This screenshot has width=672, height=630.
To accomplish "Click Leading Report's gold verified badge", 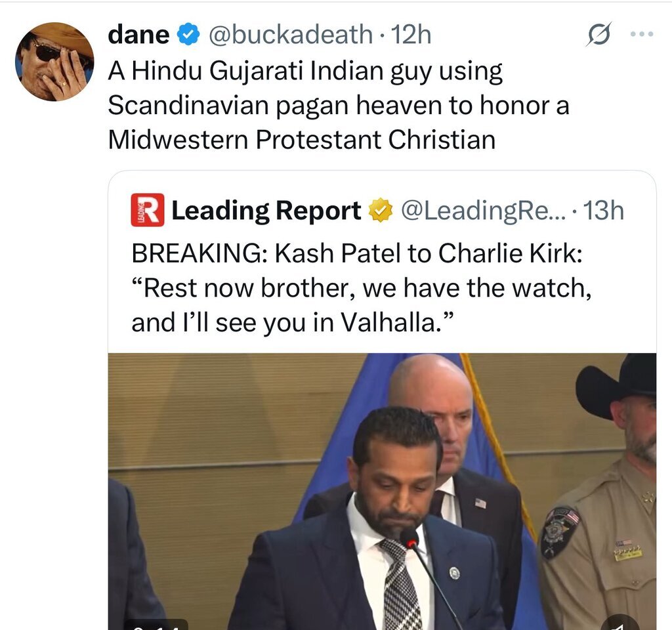I will click(381, 211).
